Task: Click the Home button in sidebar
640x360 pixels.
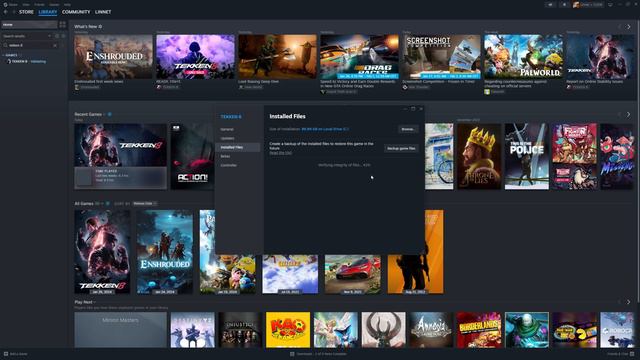Action: click(x=29, y=25)
